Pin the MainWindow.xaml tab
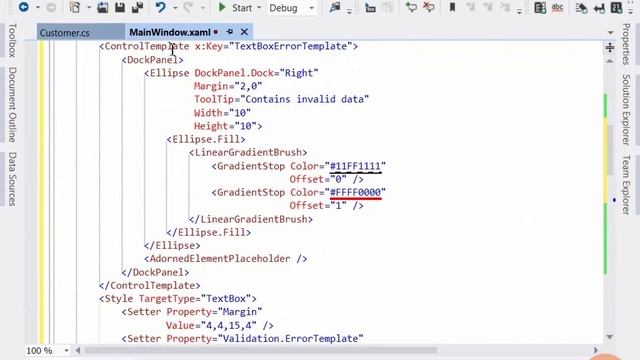Image resolution: width=640 pixels, height=360 pixels. tap(230, 32)
